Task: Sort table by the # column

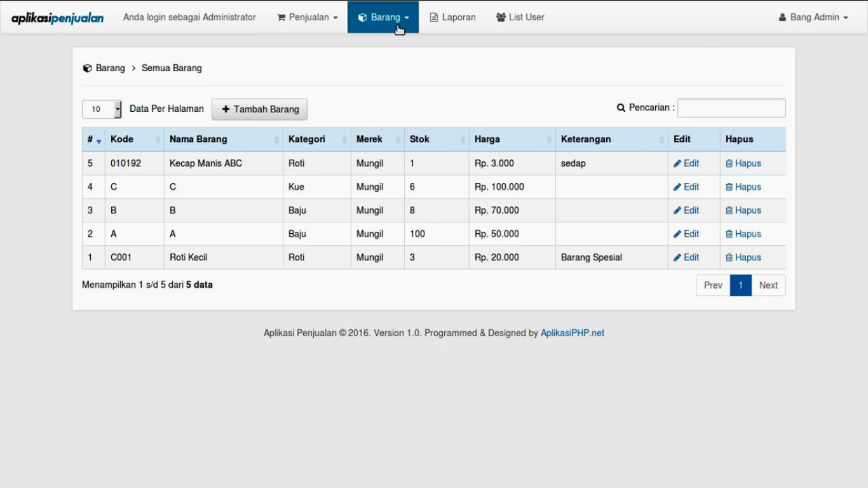Action: point(93,139)
